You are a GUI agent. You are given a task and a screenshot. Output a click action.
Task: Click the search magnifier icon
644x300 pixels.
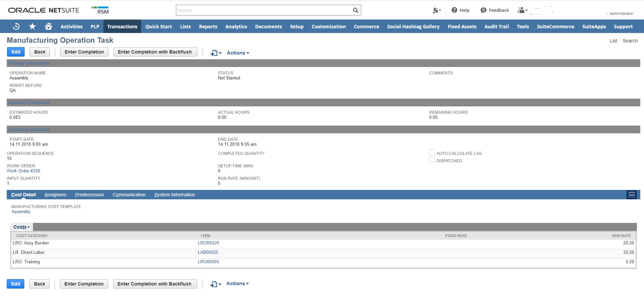click(356, 10)
